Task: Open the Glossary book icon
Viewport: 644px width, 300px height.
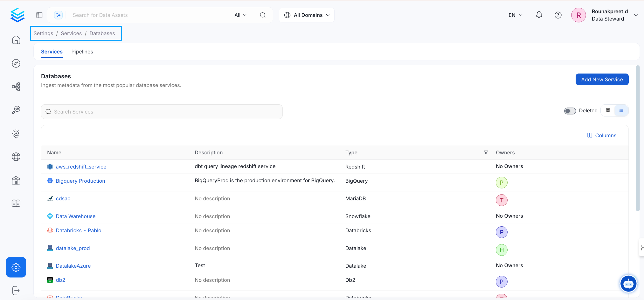Action: point(16,203)
